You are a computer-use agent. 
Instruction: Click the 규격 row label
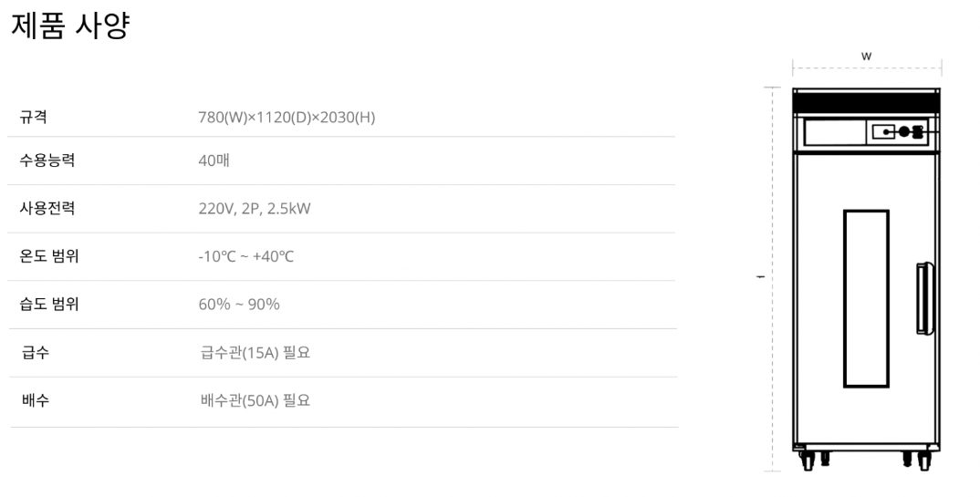pyautogui.click(x=34, y=117)
